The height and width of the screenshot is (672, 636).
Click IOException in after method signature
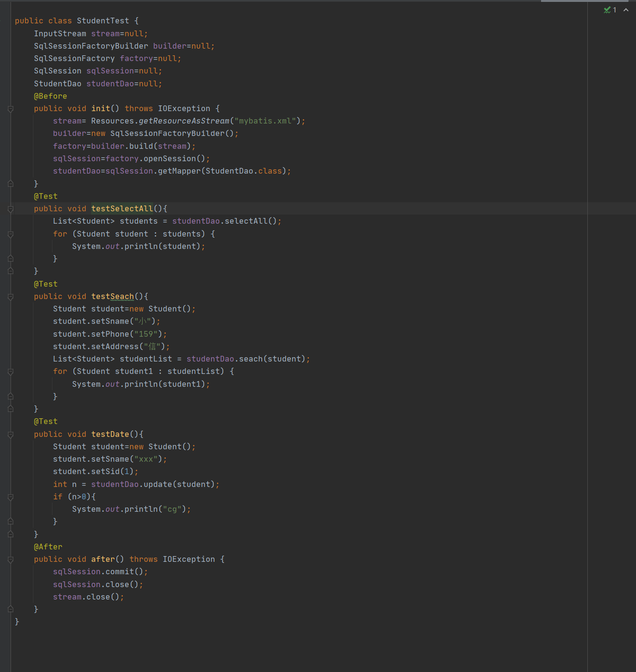[189, 559]
